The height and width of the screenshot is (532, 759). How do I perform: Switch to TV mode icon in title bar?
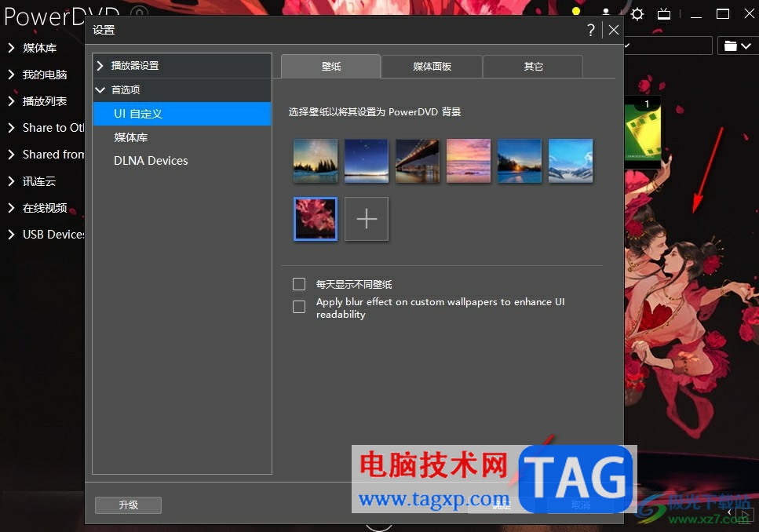[x=664, y=14]
